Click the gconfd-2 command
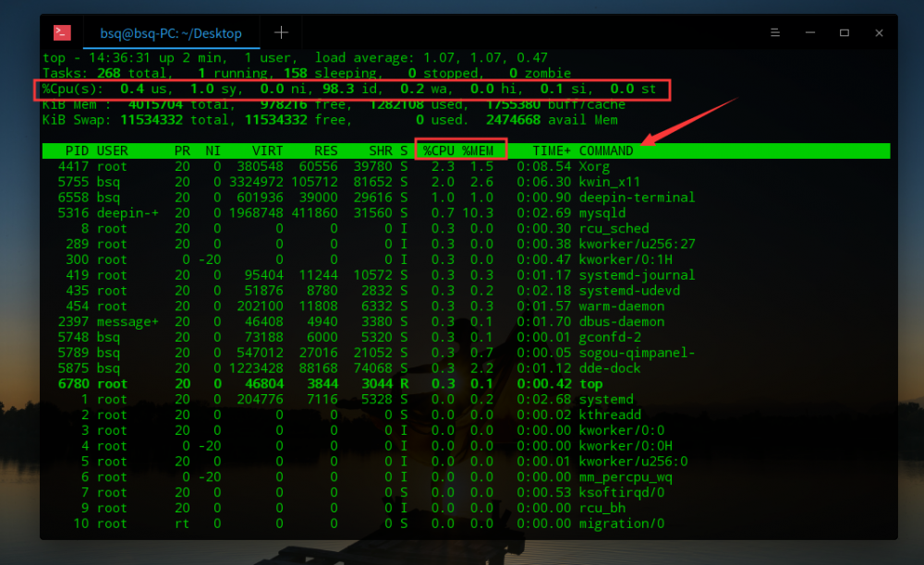Screen dimensions: 924x565 (x=610, y=337)
